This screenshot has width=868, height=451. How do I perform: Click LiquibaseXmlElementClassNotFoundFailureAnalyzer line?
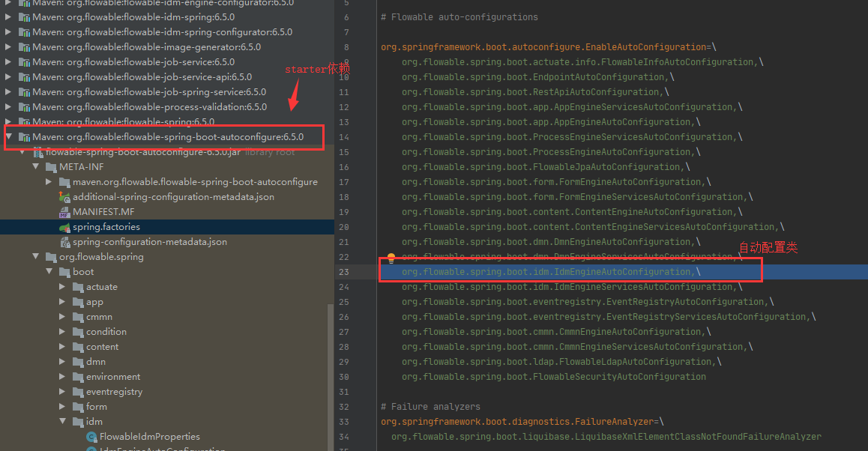606,437
